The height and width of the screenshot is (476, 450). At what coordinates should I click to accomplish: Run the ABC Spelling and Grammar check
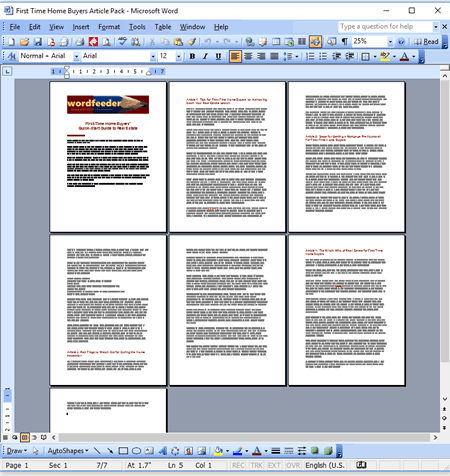click(122, 42)
